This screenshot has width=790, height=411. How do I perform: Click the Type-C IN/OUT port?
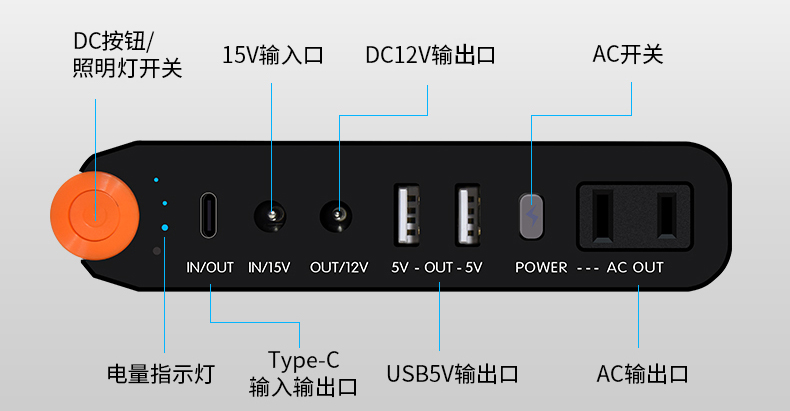click(209, 215)
